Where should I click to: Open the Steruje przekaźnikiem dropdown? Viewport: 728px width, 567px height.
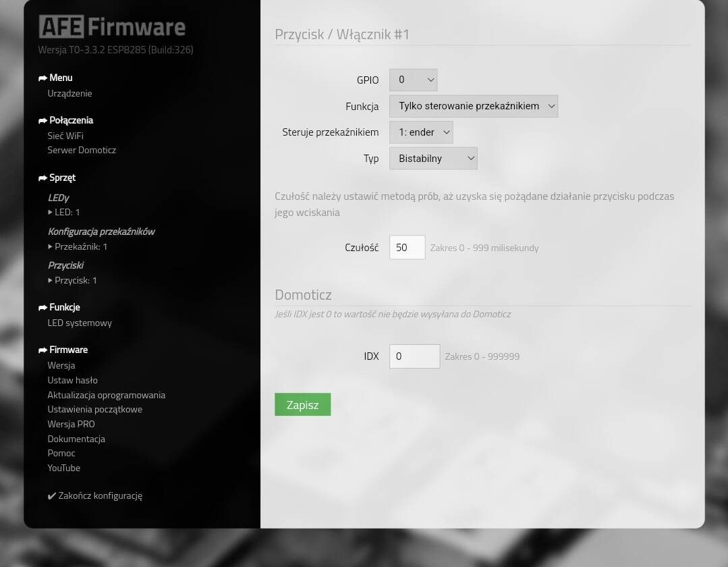click(x=420, y=132)
